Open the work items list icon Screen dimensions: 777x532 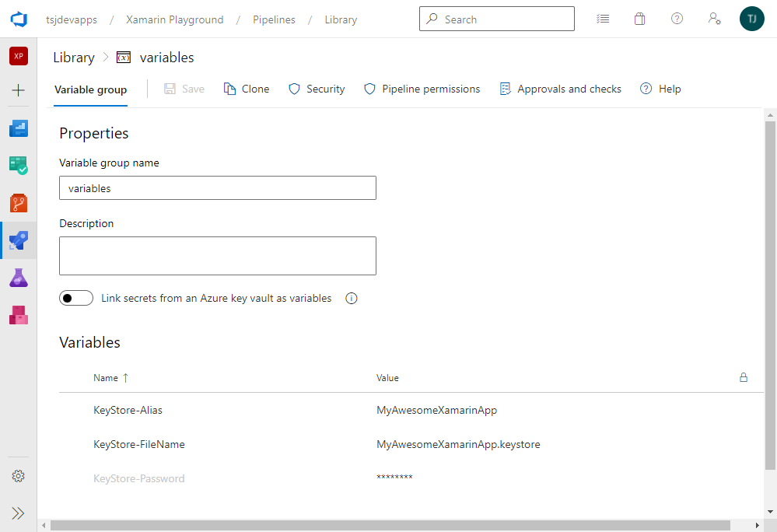point(602,19)
